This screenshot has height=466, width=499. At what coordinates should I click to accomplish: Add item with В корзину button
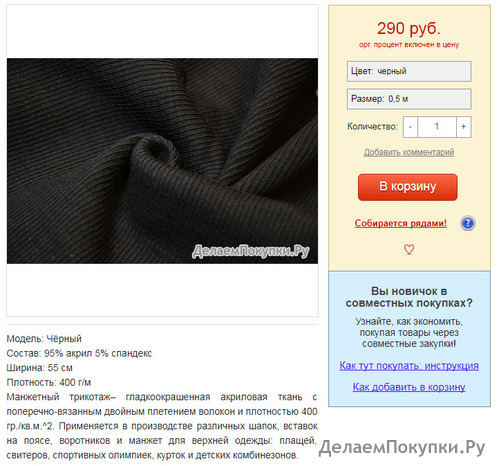coord(407,187)
